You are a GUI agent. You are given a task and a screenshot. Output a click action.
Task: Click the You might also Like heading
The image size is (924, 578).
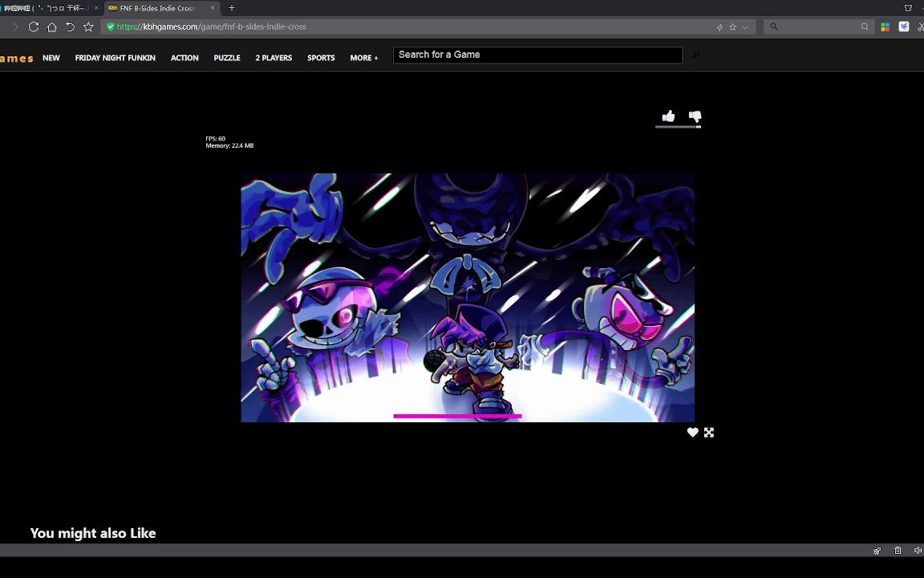pyautogui.click(x=93, y=533)
